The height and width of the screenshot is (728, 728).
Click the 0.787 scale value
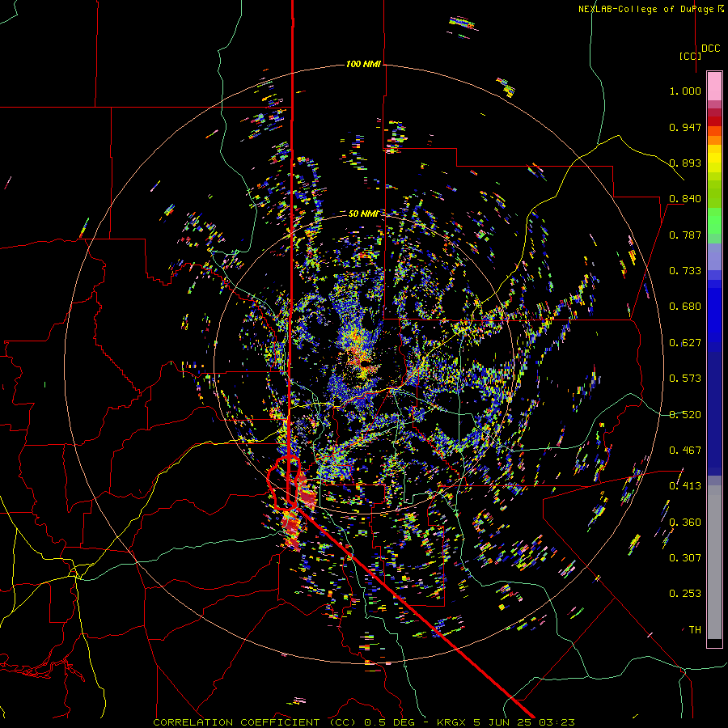click(685, 235)
